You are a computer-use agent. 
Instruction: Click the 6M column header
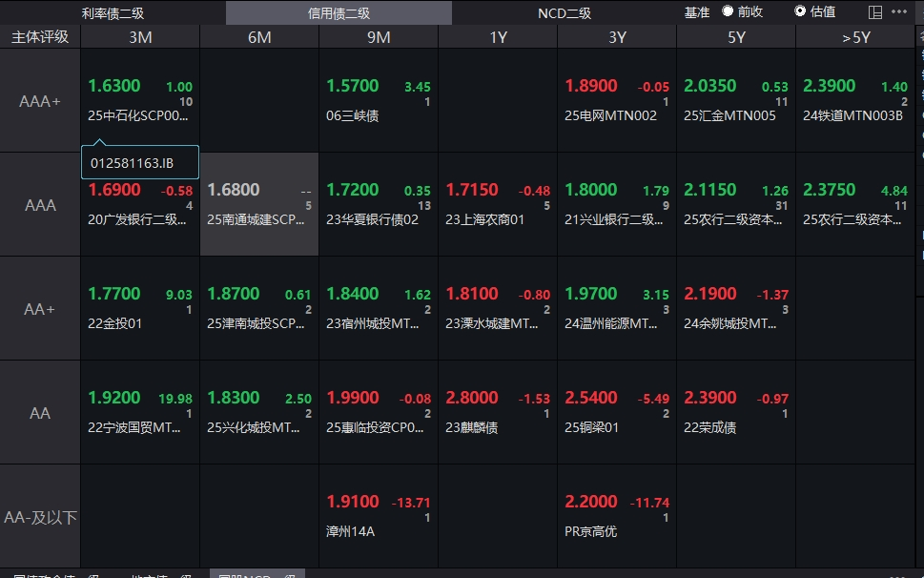259,37
